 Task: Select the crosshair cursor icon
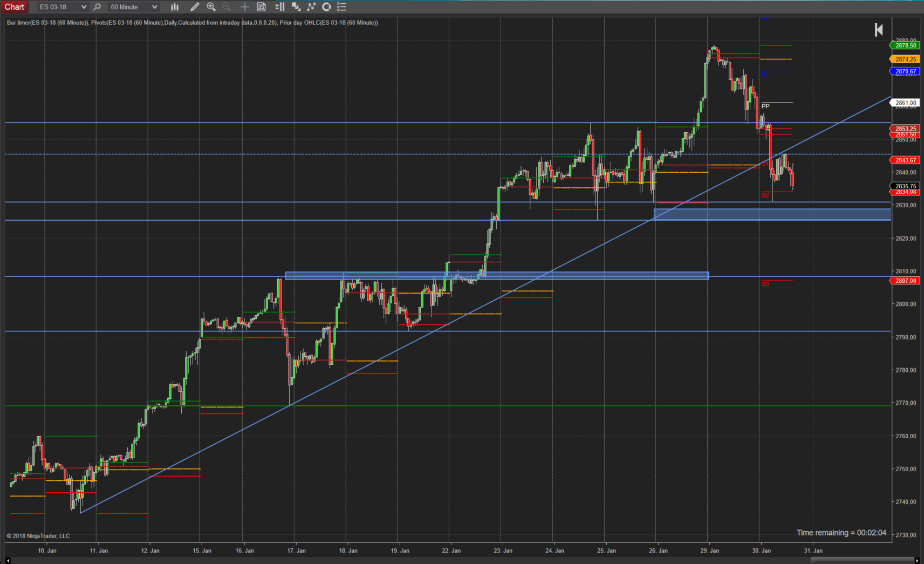245,7
